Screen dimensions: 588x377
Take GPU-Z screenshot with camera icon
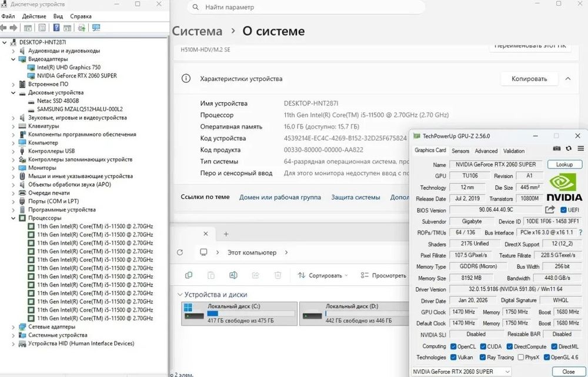(557, 149)
